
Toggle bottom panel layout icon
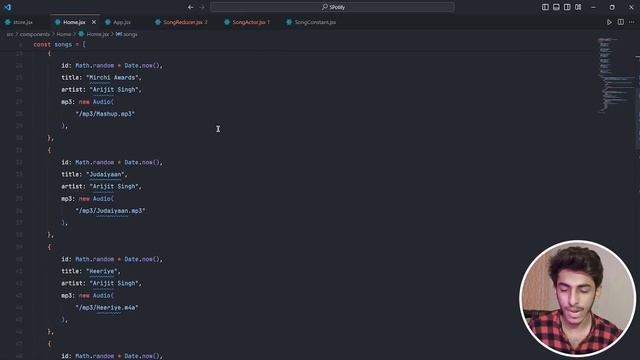556,7
